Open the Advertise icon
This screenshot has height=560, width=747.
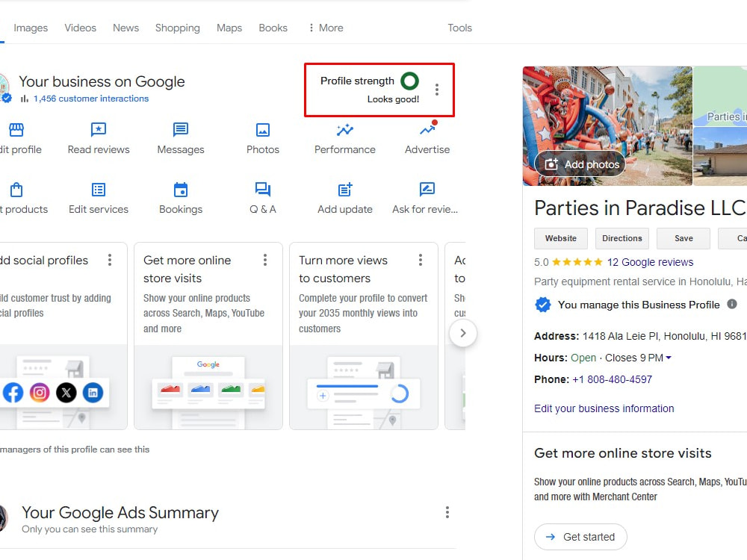(427, 129)
